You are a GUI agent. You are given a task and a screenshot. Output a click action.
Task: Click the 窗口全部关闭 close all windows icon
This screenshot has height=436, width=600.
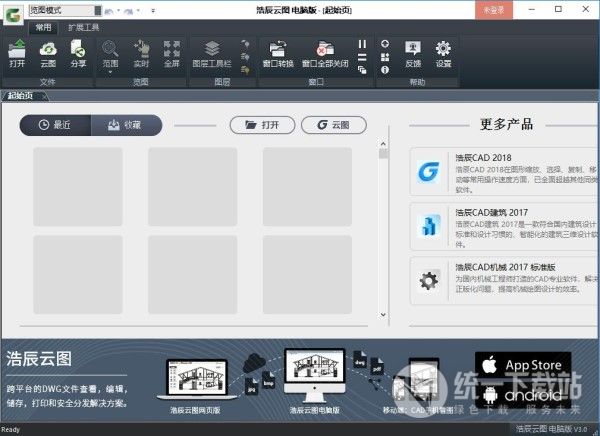point(325,54)
